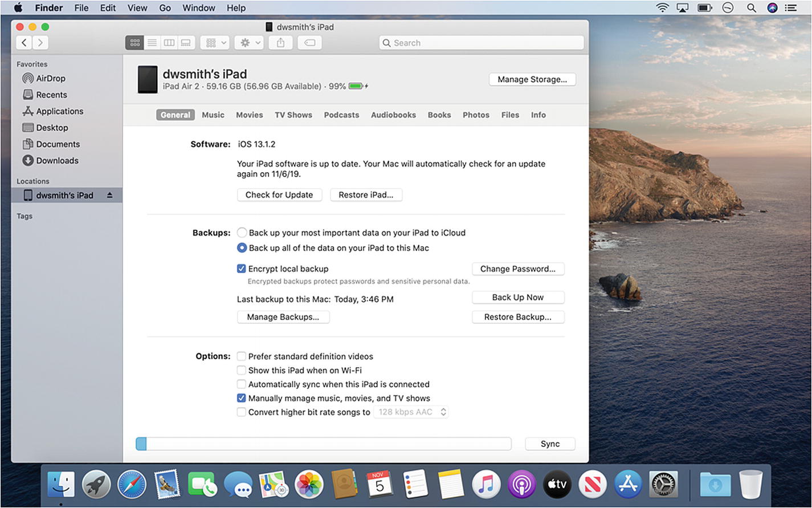812x508 pixels.
Task: Switch to the TV Shows tab
Action: 293,115
